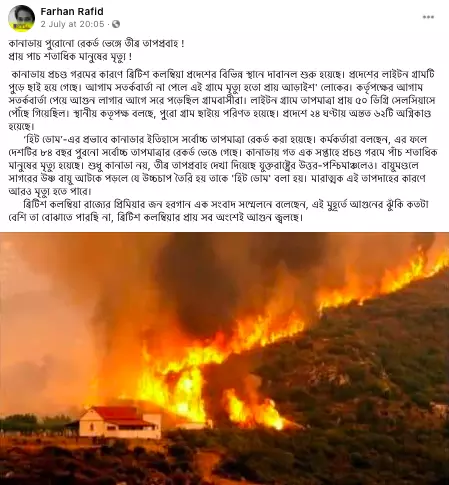
Task: Open the three-dot post options menu
Action: [428, 17]
